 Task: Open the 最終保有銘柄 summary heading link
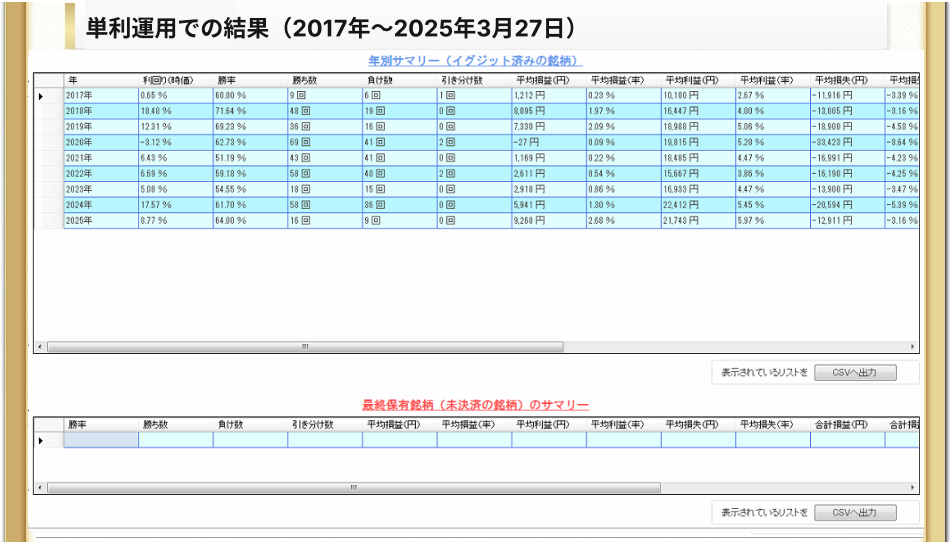tap(475, 405)
